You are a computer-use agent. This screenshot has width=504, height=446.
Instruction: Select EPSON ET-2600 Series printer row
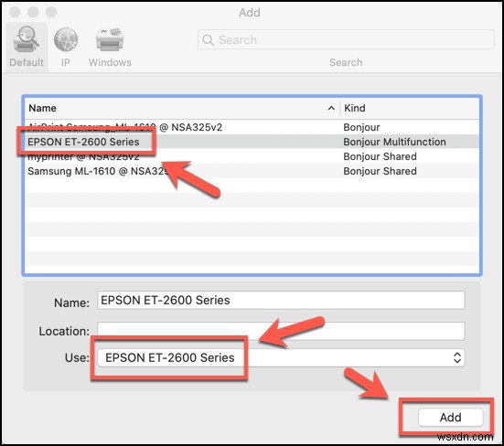(x=252, y=142)
